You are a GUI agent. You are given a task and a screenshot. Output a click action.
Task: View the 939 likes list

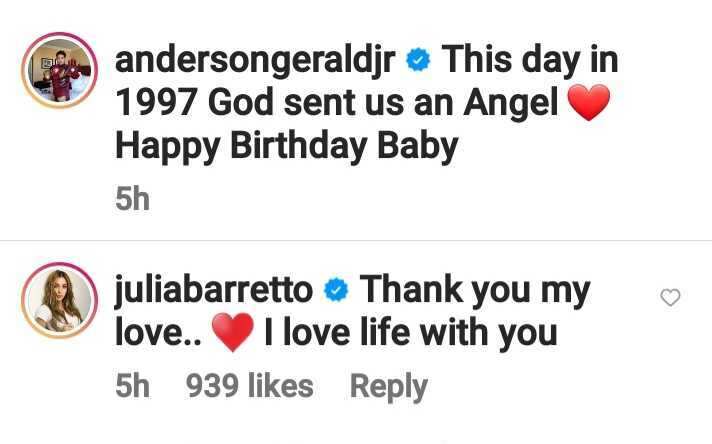249,386
